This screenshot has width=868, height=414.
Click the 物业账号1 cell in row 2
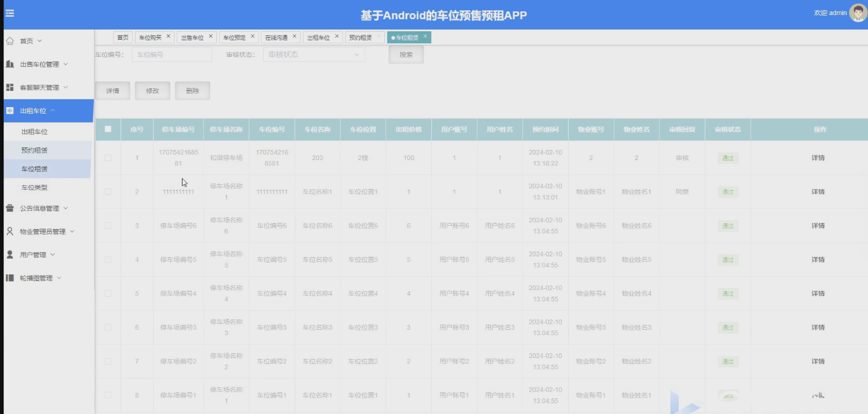click(591, 192)
